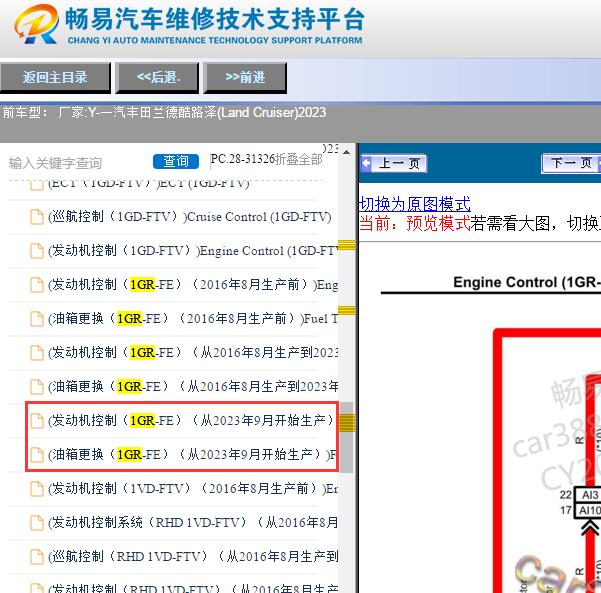
Task: Click the tree panel scroll-up arrow
Action: coord(346,153)
